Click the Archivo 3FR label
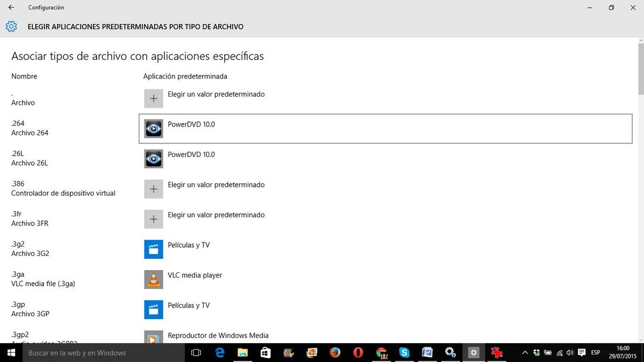Screen dimensions: 644x362 [x=30, y=223]
